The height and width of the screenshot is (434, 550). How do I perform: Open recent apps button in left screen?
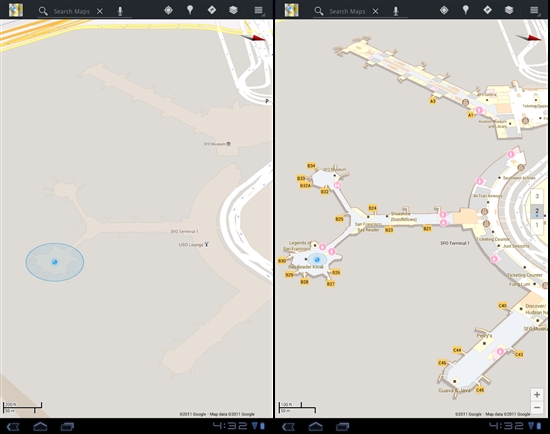coord(67,426)
